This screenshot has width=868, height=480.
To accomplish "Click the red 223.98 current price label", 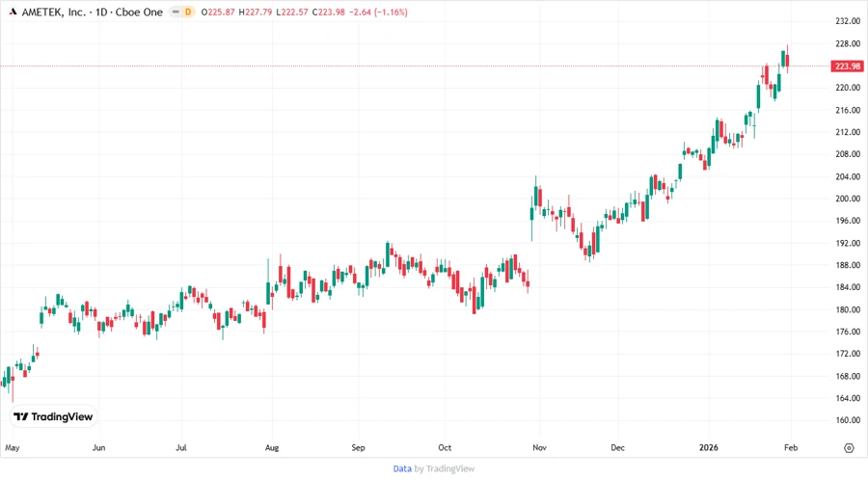I will [x=848, y=66].
